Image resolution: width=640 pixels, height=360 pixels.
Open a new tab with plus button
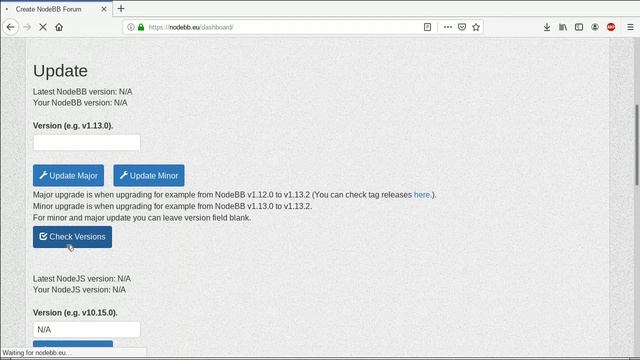(x=121, y=9)
